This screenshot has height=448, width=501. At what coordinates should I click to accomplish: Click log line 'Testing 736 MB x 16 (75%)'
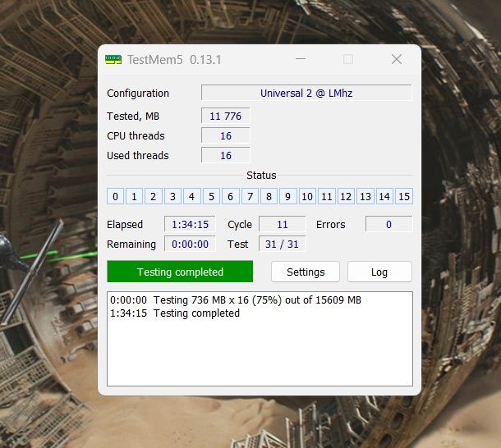tap(236, 299)
